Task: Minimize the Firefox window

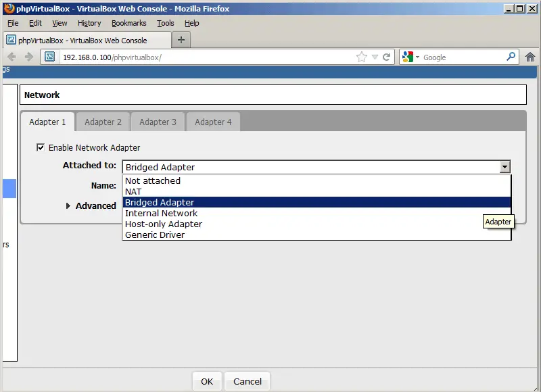Action: coord(509,9)
